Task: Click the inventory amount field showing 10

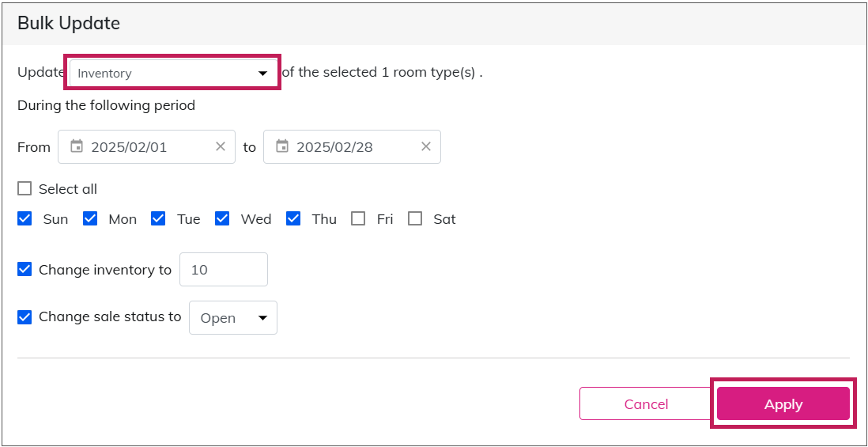Action: pos(224,270)
